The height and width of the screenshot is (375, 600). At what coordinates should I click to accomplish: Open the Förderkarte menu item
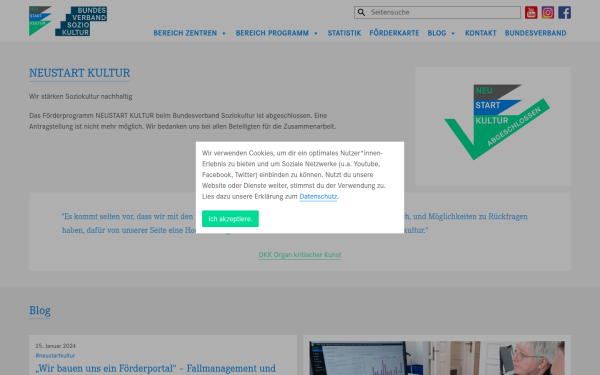point(394,33)
